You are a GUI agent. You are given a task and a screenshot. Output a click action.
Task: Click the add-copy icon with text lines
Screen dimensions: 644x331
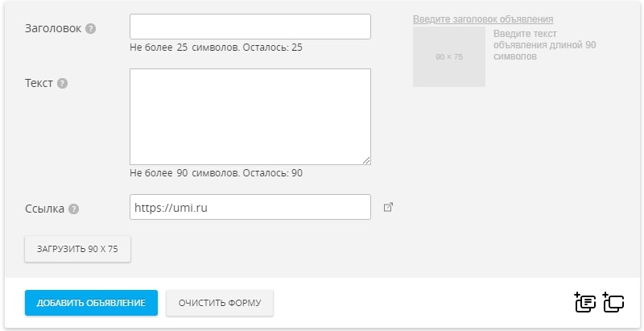585,303
